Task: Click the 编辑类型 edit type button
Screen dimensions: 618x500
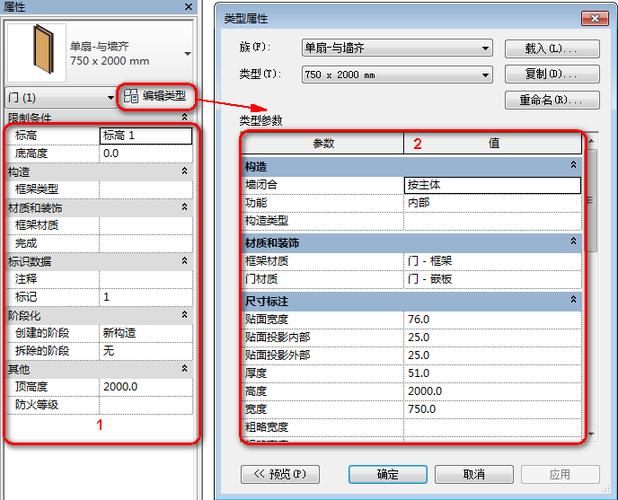Action: [x=155, y=96]
